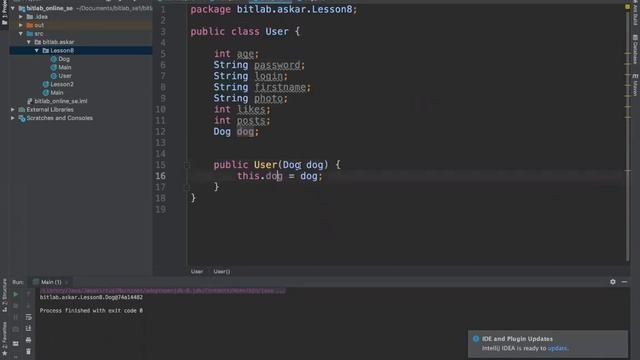640x360 pixels.
Task: Click the scroll-to-end icon in the Run toolbar
Action: (28, 328)
